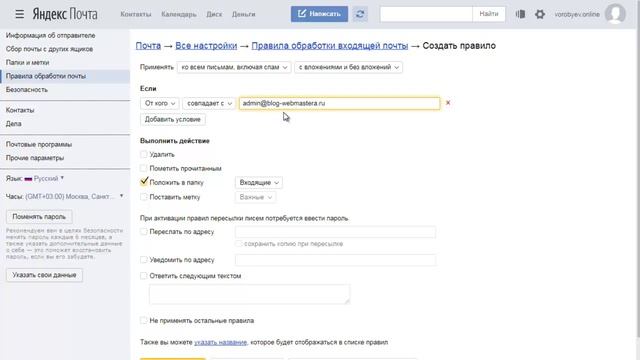Click the refresh mail icon button

(360, 14)
